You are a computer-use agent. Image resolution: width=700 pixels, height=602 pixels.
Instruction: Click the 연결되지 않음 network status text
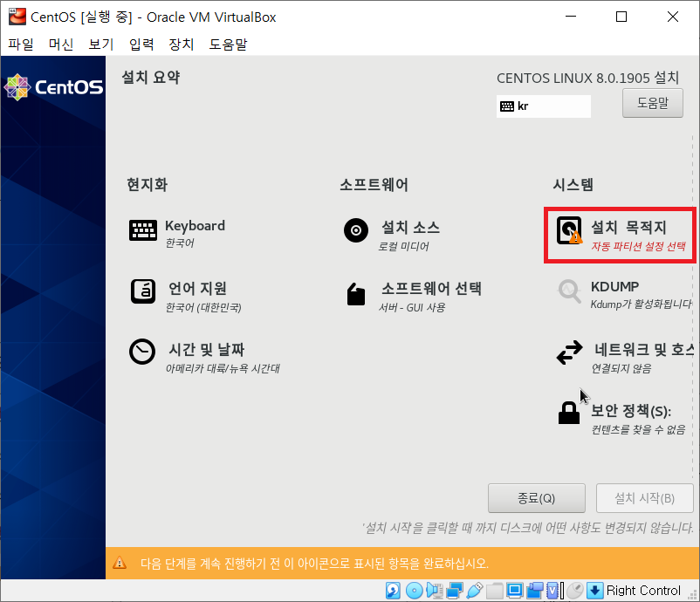[621, 368]
